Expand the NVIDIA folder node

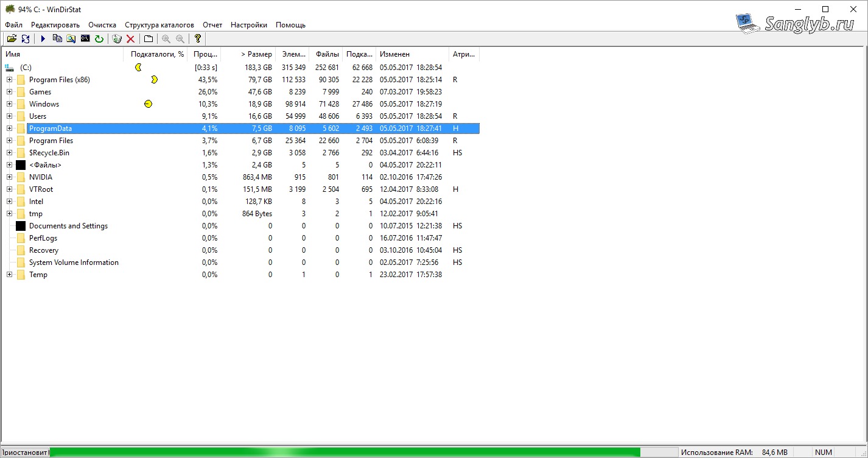tap(9, 177)
